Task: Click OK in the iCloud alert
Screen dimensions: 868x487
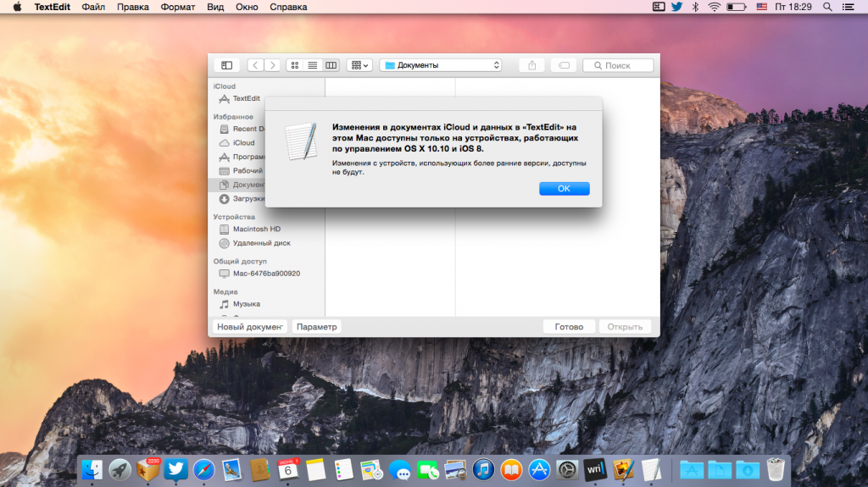Action: pyautogui.click(x=564, y=189)
